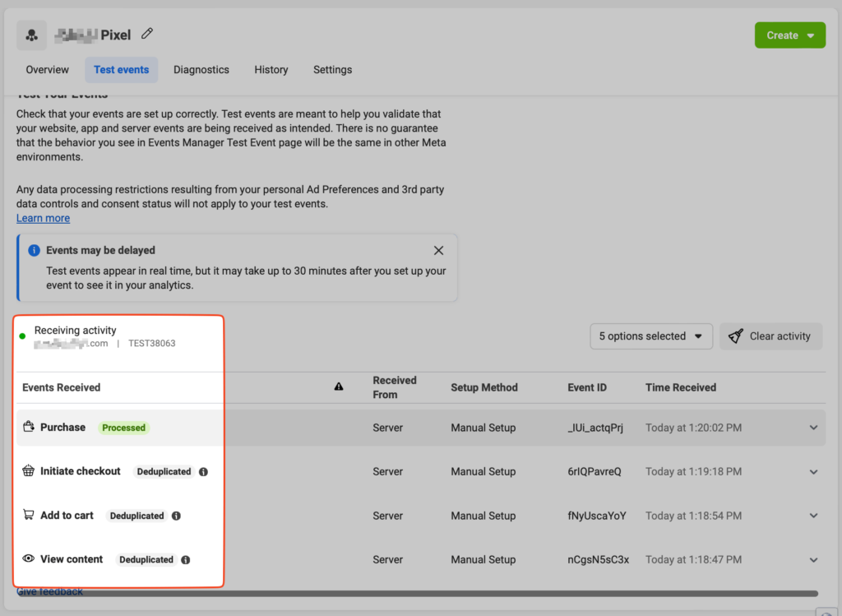
Task: Click the warning triangle column icon
Action: point(339,387)
